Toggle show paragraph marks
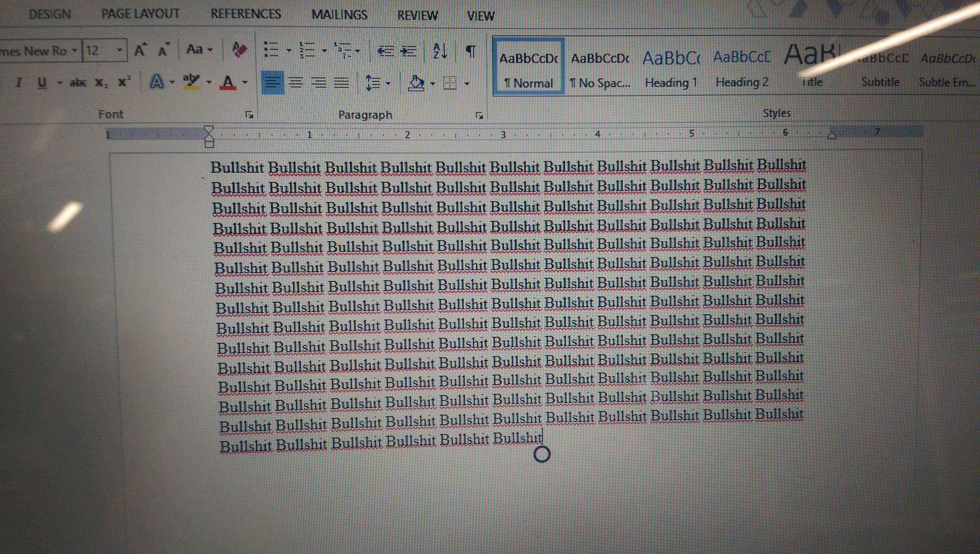This screenshot has width=980, height=554. pos(471,51)
